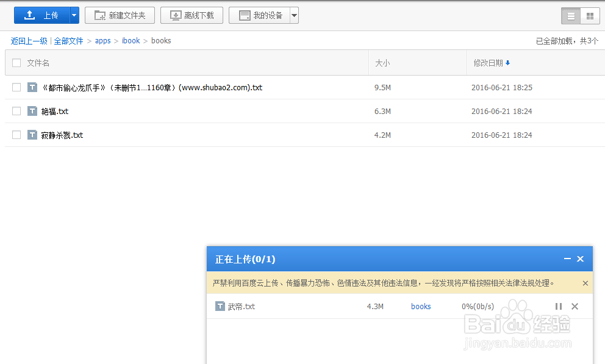Toggle the 修改日期 sort direction arrow

[508, 63]
